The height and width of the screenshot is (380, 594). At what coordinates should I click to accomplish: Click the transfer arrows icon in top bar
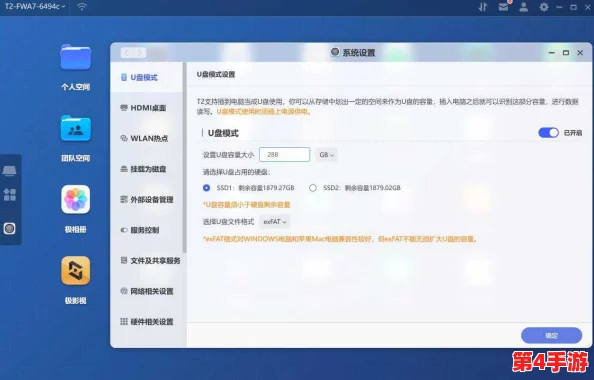(x=483, y=7)
